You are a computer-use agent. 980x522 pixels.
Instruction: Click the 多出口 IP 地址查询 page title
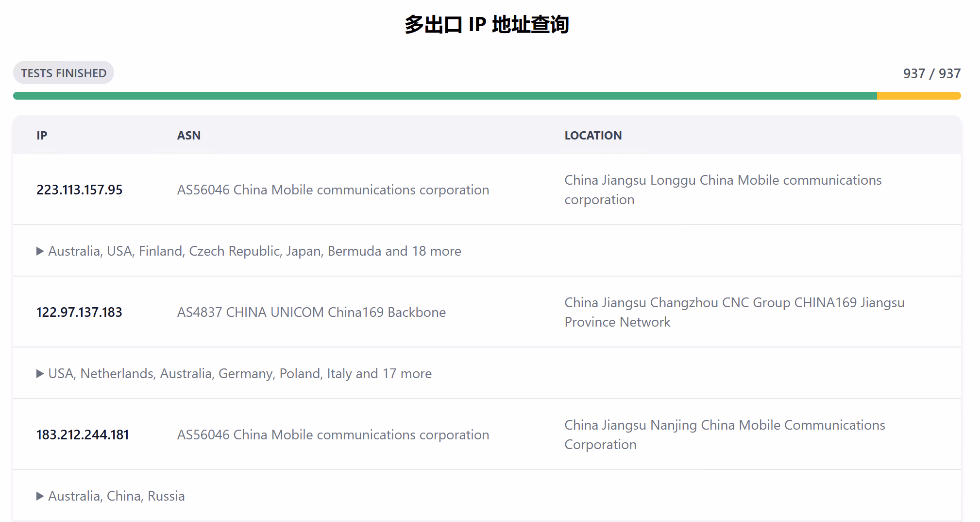tap(487, 24)
